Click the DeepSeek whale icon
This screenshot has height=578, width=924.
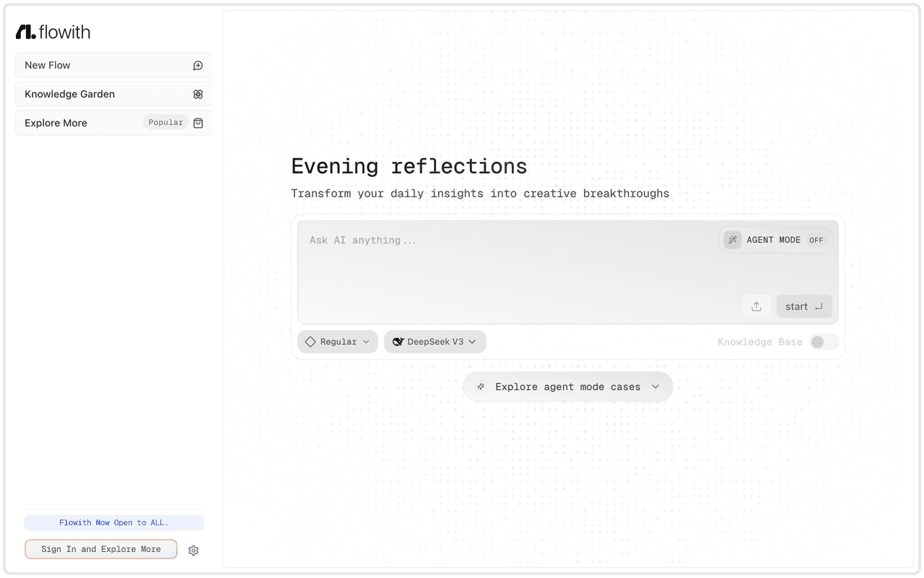pos(398,342)
